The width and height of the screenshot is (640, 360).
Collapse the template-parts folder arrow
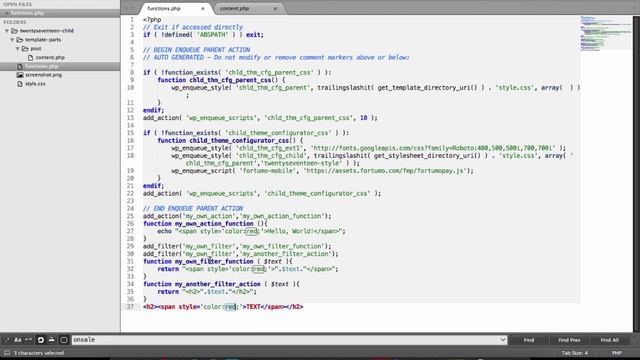point(12,40)
